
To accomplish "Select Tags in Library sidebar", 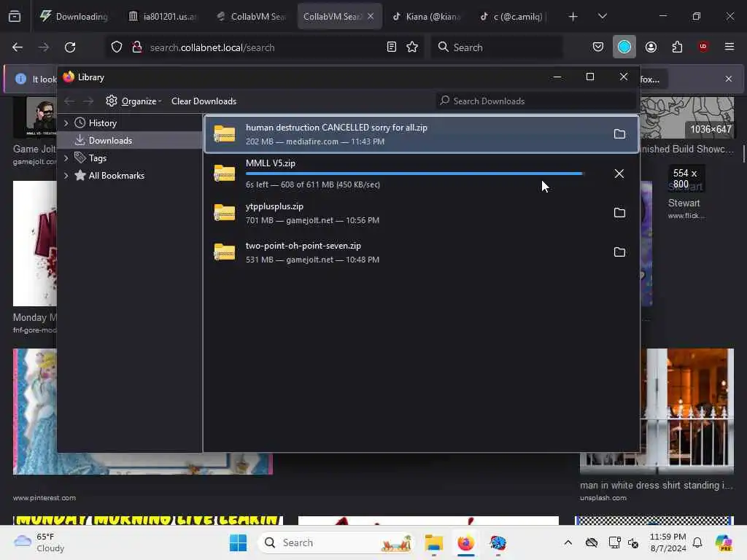I will click(x=98, y=158).
